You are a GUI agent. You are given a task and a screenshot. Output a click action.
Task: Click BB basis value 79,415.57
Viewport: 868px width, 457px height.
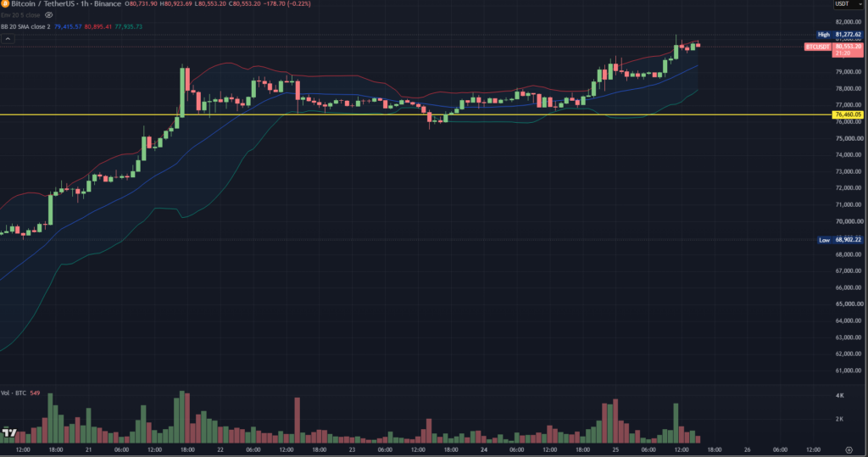point(68,26)
